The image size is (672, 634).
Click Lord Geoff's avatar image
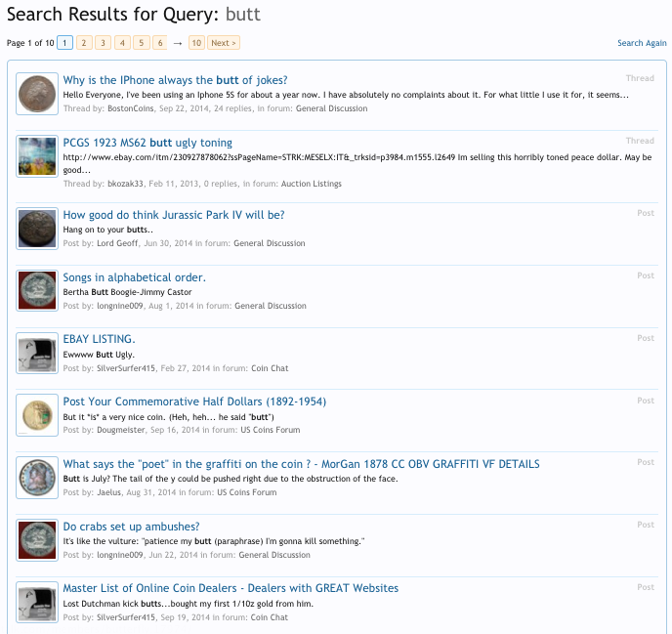(x=37, y=229)
